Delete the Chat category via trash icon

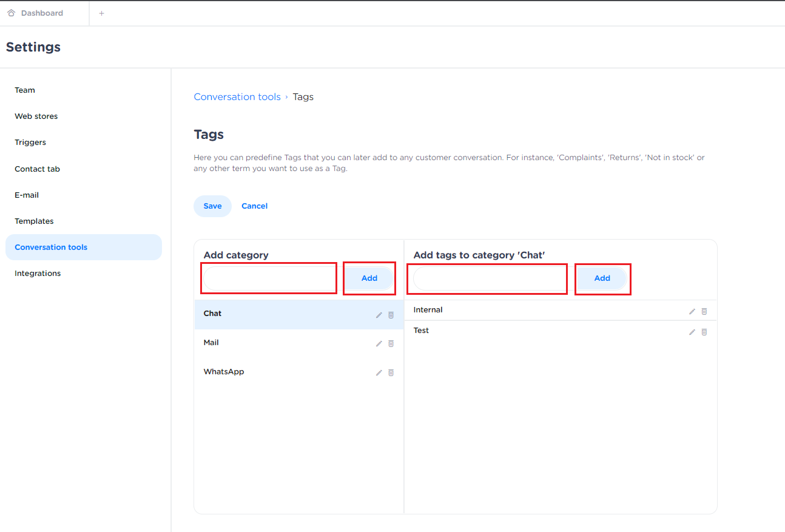coord(391,315)
